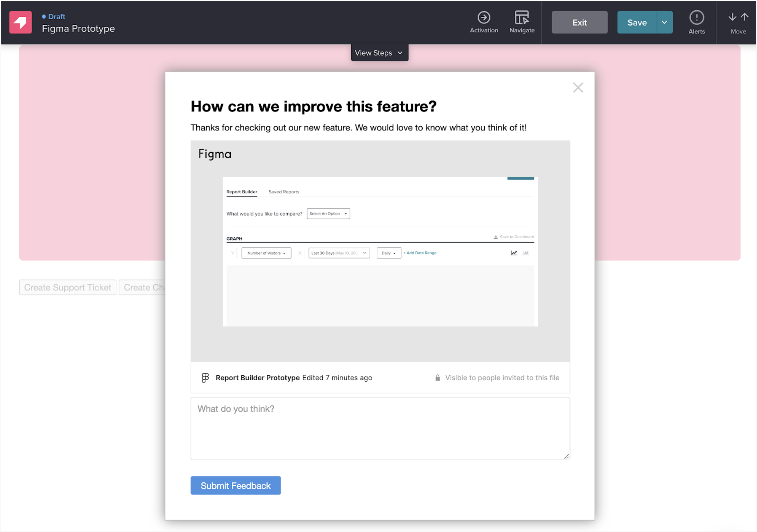Click the Save to Dashboard download icon
Viewport: 757px width, 532px height.
coord(496,237)
